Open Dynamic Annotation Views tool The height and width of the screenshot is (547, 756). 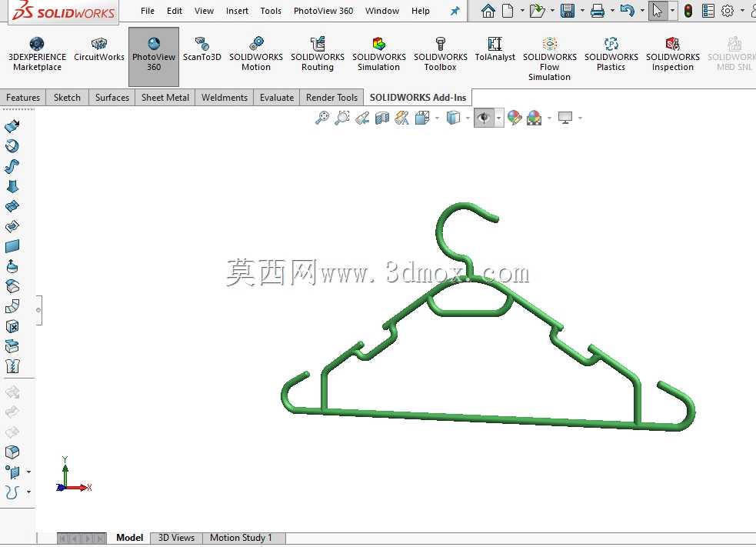tap(401, 118)
